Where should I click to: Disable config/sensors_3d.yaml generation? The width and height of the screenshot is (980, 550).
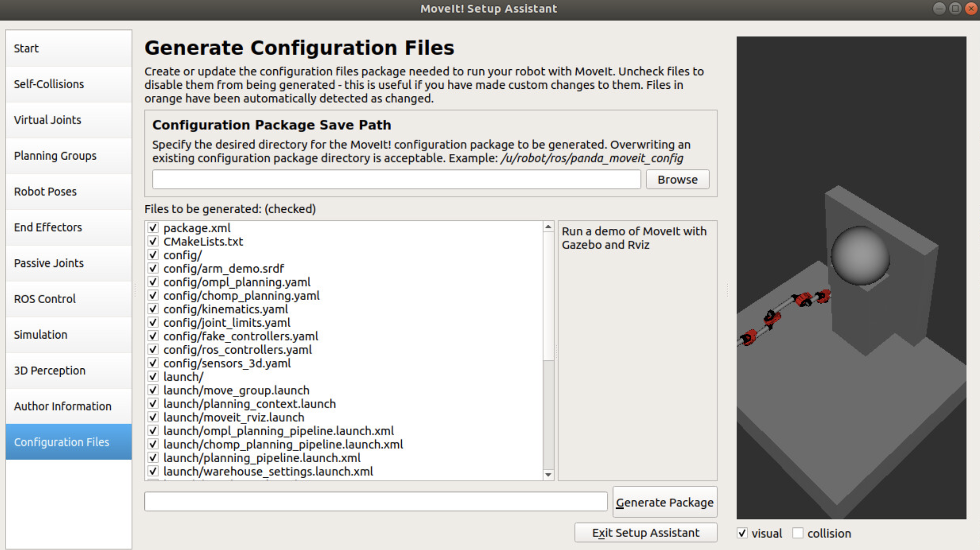(x=153, y=363)
